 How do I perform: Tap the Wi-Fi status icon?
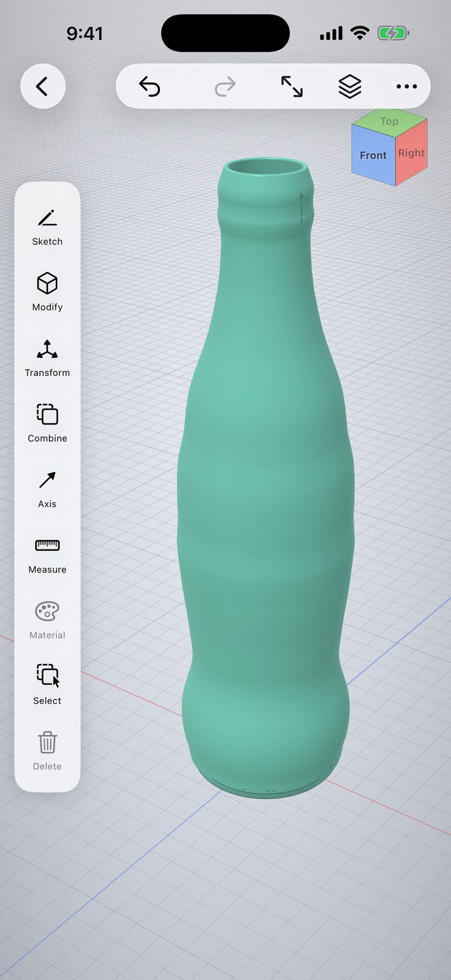(x=360, y=33)
